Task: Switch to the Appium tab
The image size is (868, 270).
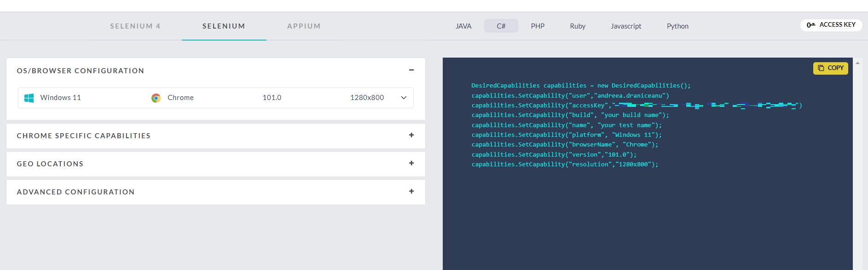Action: point(304,26)
